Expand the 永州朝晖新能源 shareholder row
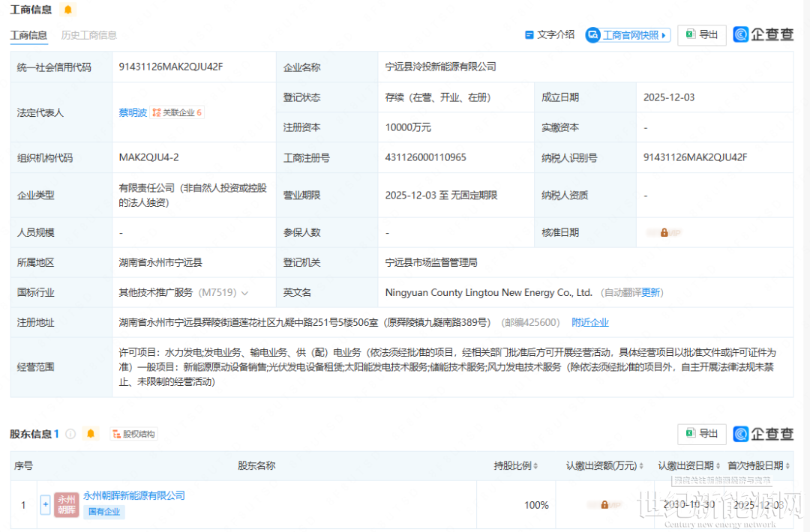The height and width of the screenshot is (532, 810). [45, 505]
